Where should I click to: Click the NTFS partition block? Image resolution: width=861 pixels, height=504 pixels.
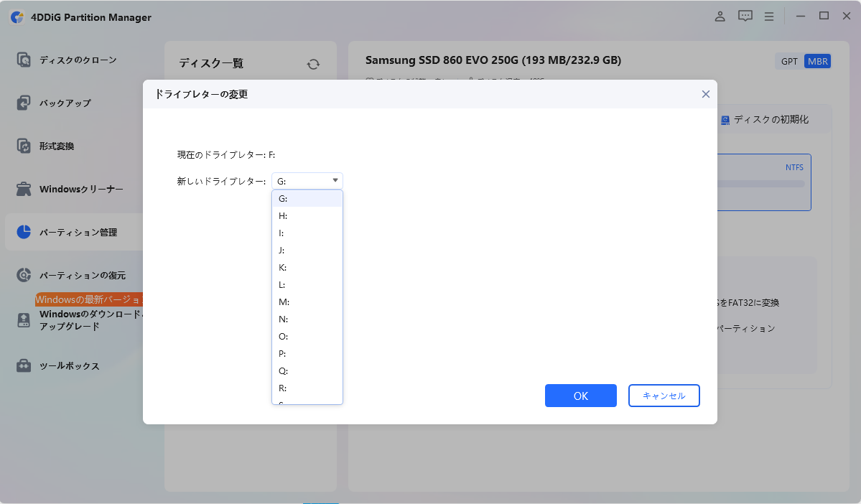click(x=764, y=182)
